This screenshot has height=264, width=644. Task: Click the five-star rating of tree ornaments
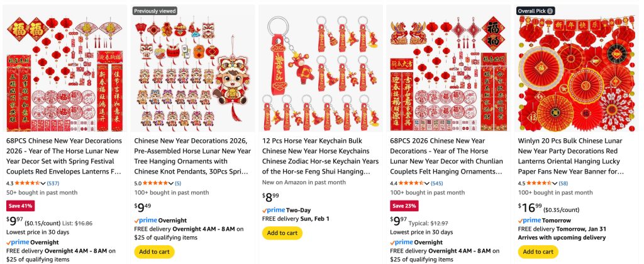[155, 183]
